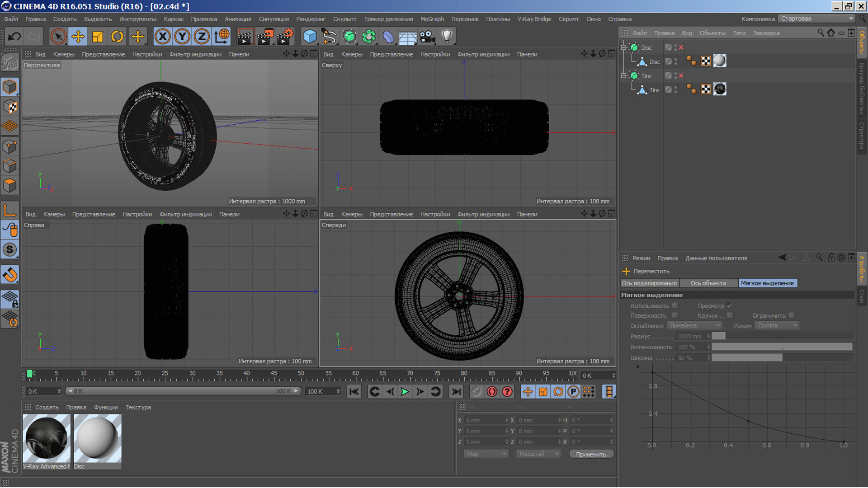Toggle the coordinate system icon
The height and width of the screenshot is (488, 868).
pyautogui.click(x=222, y=36)
